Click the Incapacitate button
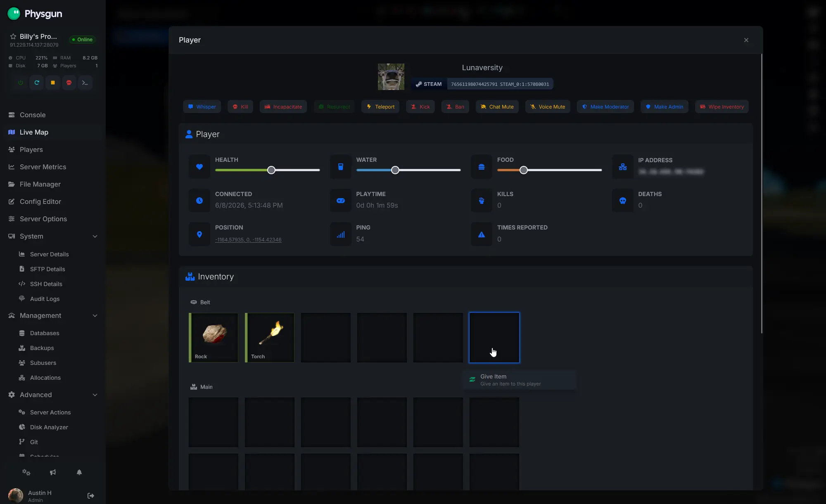Viewport: 826px width, 504px height. pyautogui.click(x=283, y=106)
